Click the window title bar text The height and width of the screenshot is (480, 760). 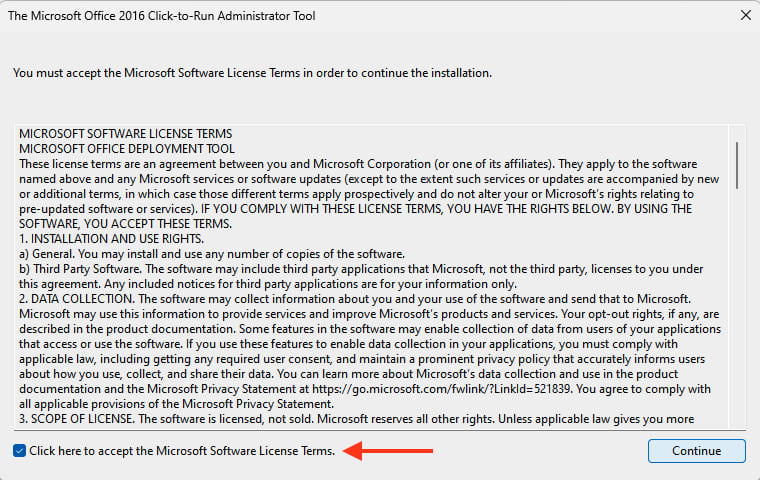point(187,15)
